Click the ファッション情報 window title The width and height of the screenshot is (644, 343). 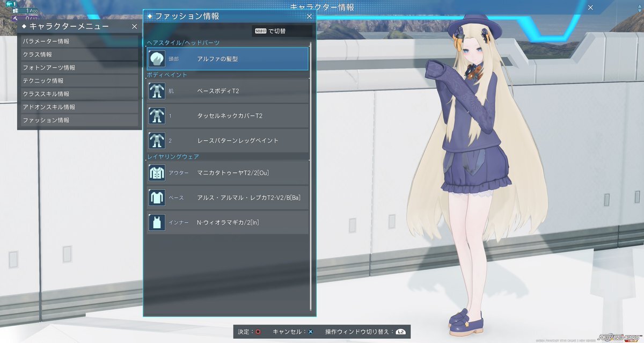[x=187, y=17]
